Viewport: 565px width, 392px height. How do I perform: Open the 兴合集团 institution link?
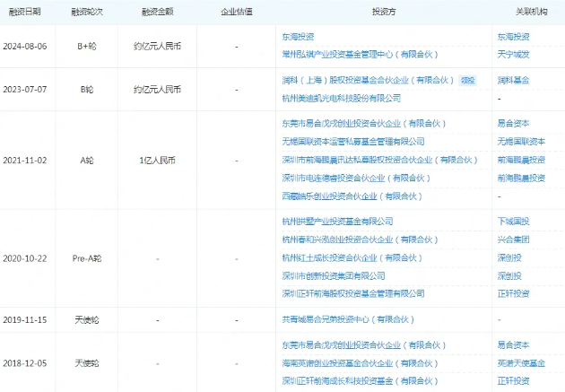pyautogui.click(x=514, y=240)
